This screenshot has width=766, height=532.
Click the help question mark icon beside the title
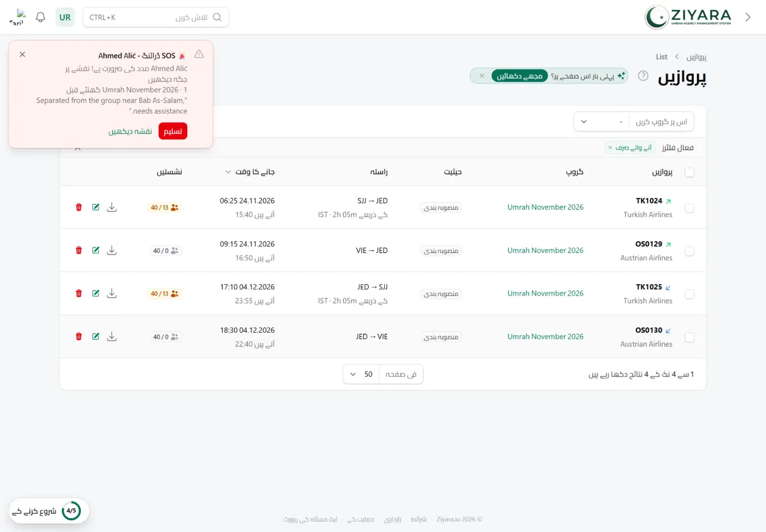click(643, 76)
